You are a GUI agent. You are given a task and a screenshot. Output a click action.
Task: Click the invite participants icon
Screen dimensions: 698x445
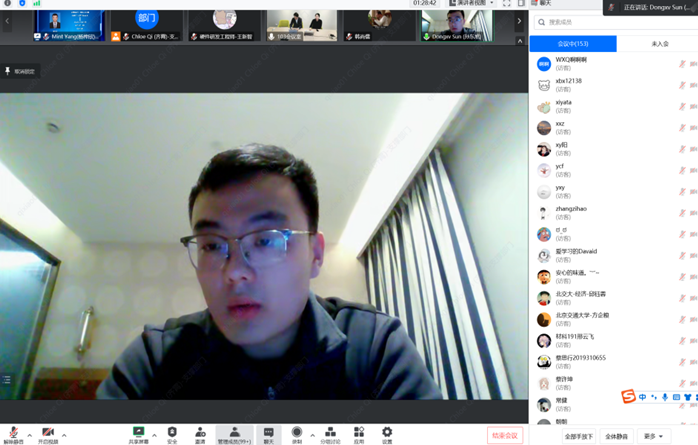[x=200, y=433]
